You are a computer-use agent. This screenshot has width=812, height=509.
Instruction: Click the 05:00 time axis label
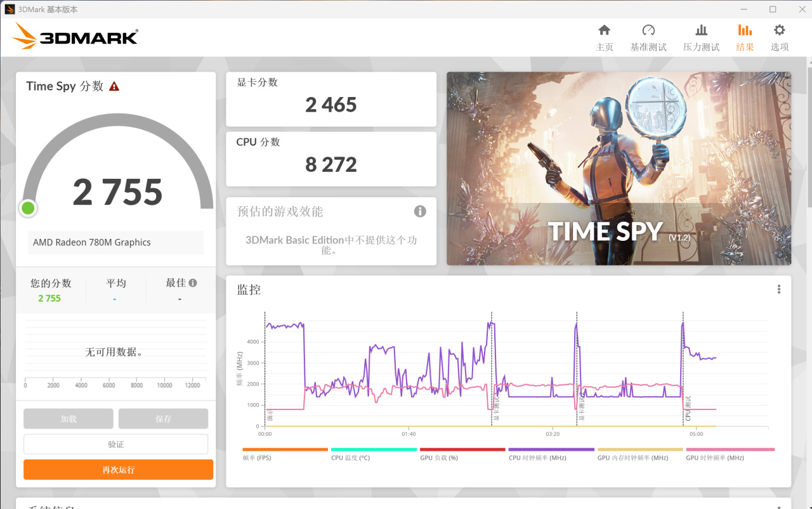(697, 434)
